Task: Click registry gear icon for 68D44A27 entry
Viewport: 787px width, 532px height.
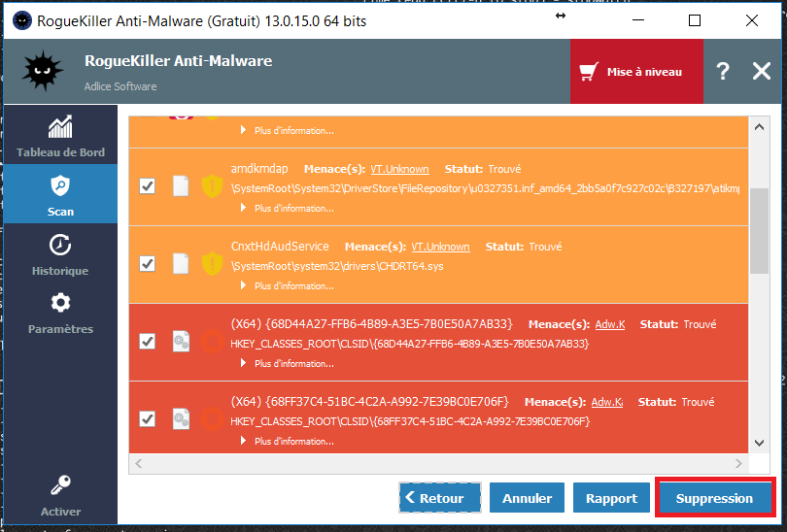Action: (x=181, y=342)
